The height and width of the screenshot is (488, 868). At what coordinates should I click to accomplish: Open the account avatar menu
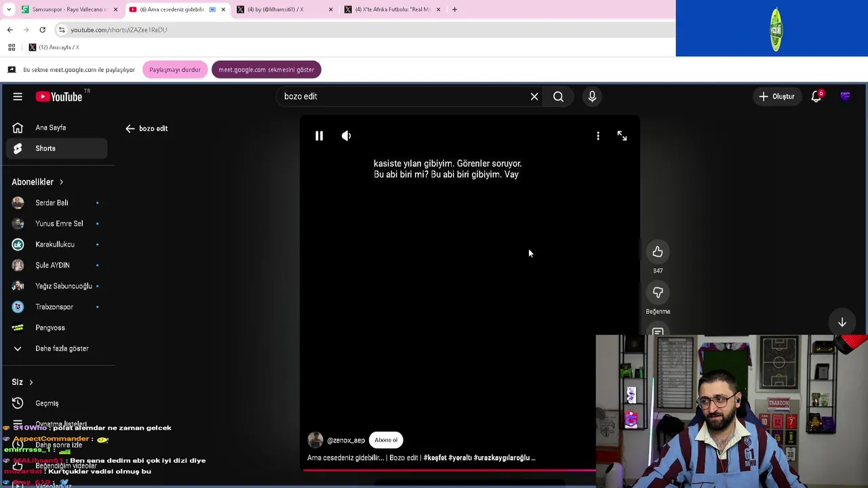[x=845, y=96]
